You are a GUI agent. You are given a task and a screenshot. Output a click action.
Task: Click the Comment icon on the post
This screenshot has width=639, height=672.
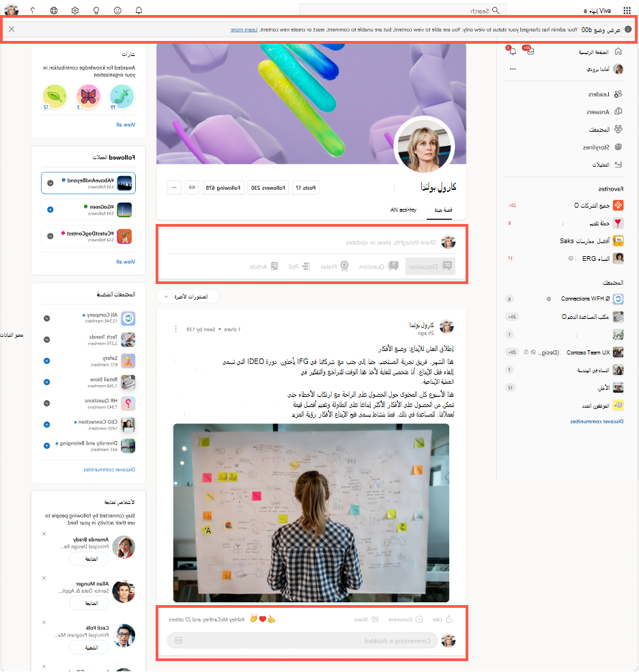coord(419,619)
